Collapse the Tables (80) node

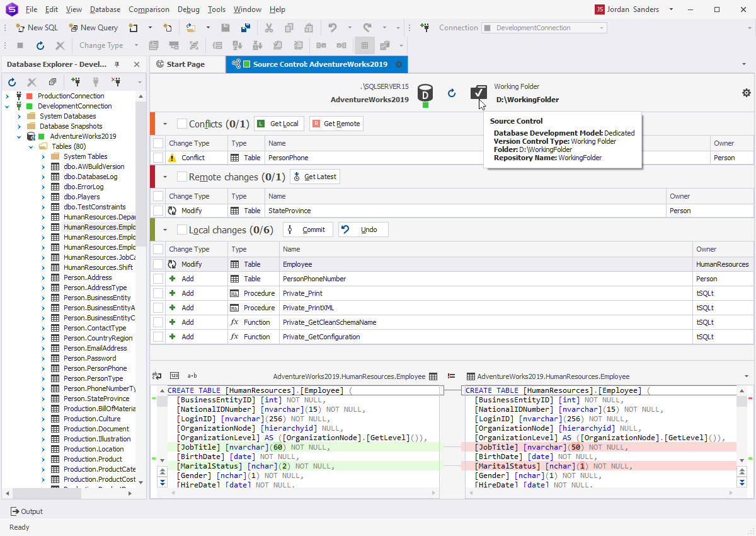pyautogui.click(x=30, y=146)
